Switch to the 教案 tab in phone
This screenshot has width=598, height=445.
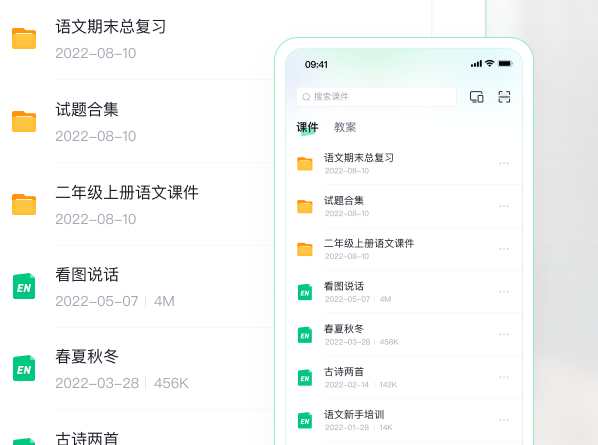pyautogui.click(x=345, y=127)
